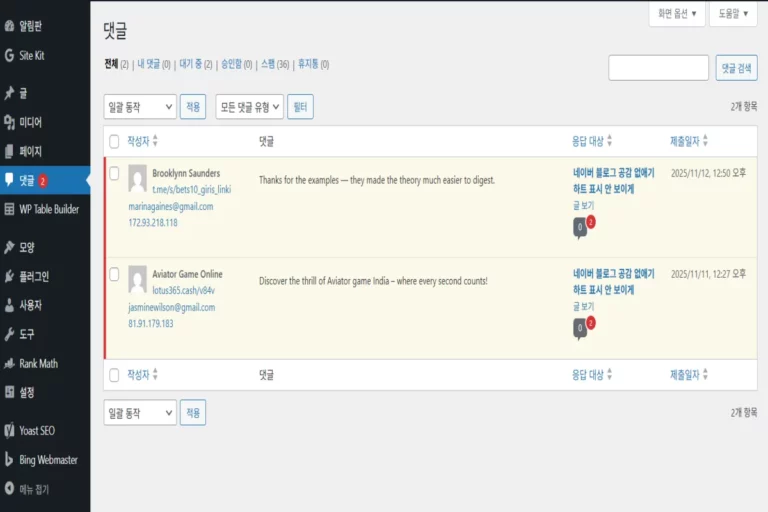Tick checkbox for Brooklynn Saunders comment
Viewport: 768px width, 512px height.
point(114,173)
